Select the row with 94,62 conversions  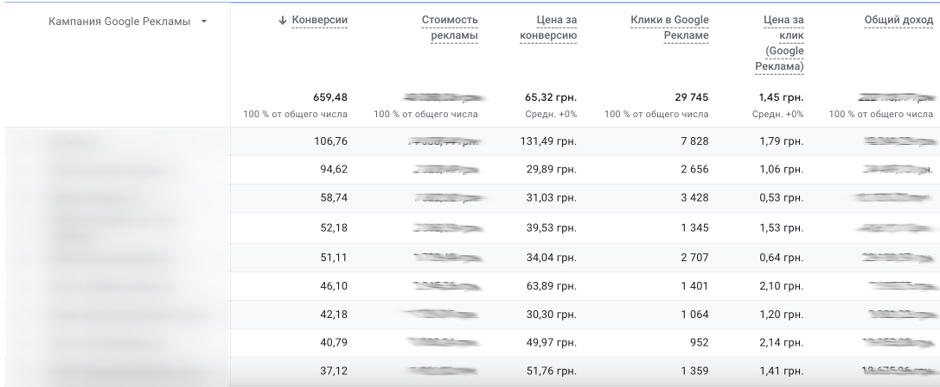(470, 170)
